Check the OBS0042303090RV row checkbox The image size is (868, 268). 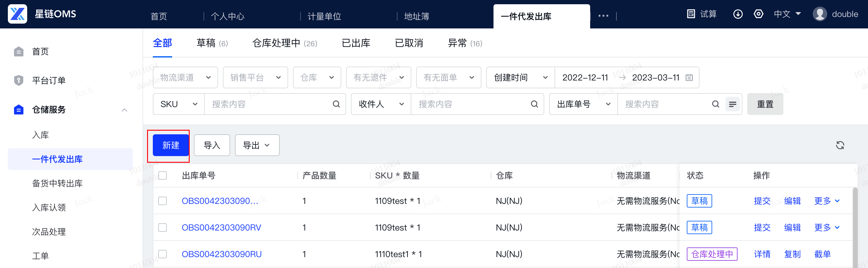[162, 227]
